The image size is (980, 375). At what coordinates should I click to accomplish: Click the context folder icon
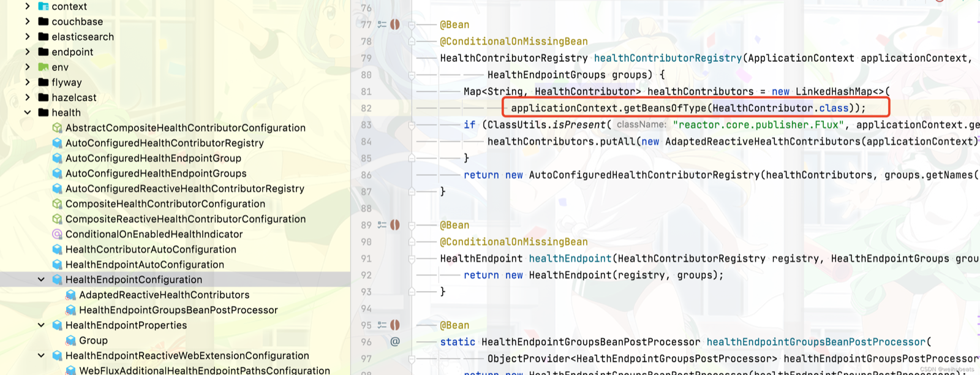coord(43,6)
